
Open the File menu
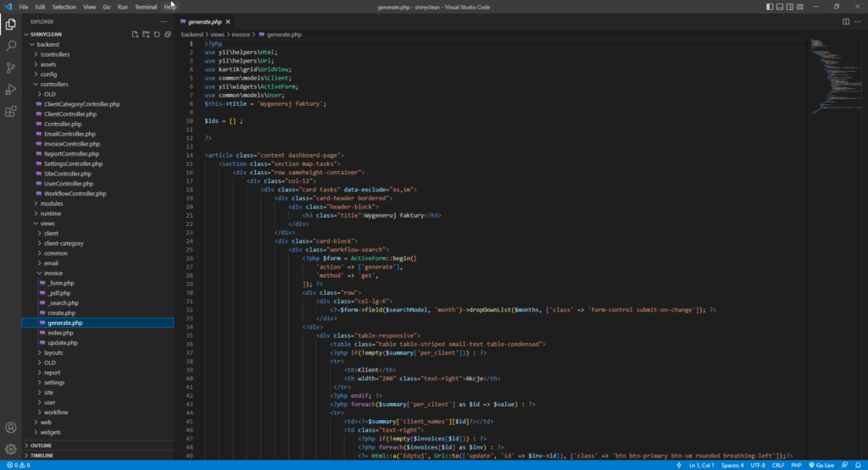tap(23, 7)
